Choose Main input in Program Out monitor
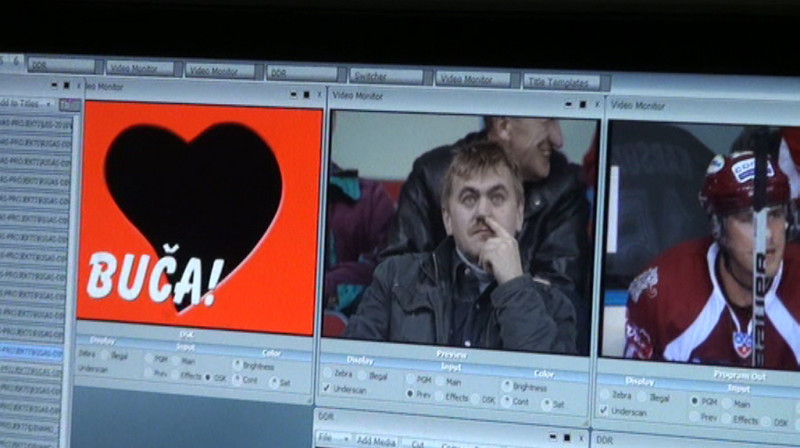 click(727, 404)
